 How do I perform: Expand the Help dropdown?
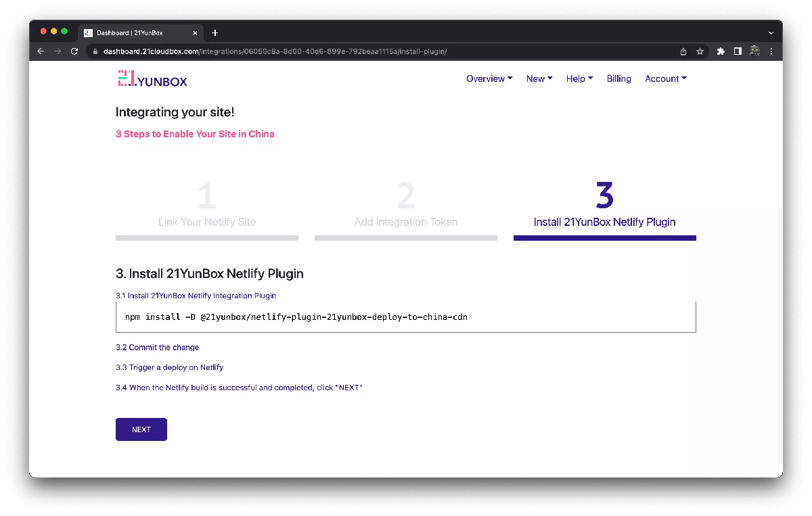(579, 79)
